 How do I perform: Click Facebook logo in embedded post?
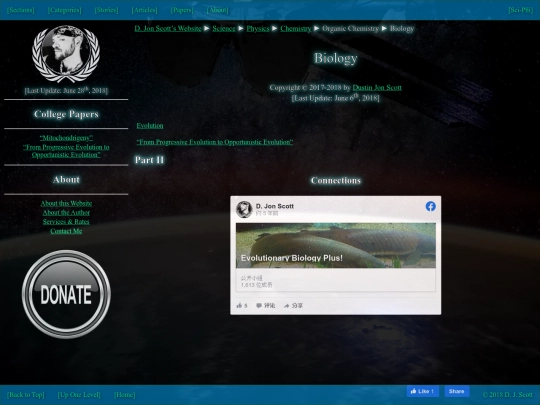430,206
